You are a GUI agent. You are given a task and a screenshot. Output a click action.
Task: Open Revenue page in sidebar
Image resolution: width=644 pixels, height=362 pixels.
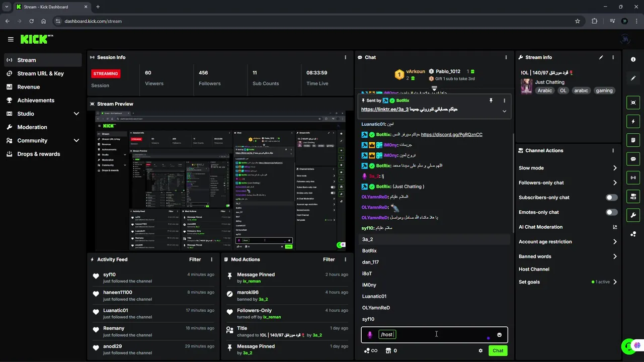[43, 87]
